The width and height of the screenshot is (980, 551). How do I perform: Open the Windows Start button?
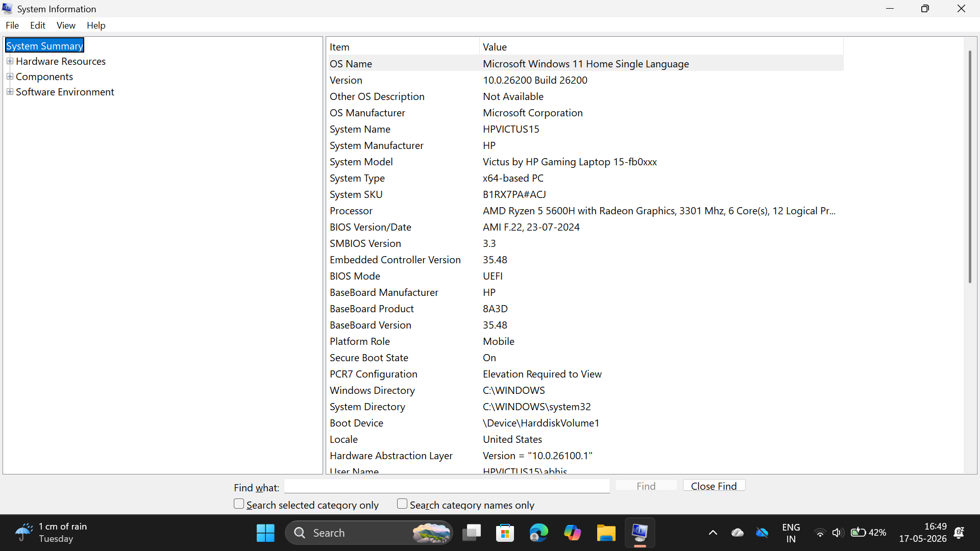point(265,533)
